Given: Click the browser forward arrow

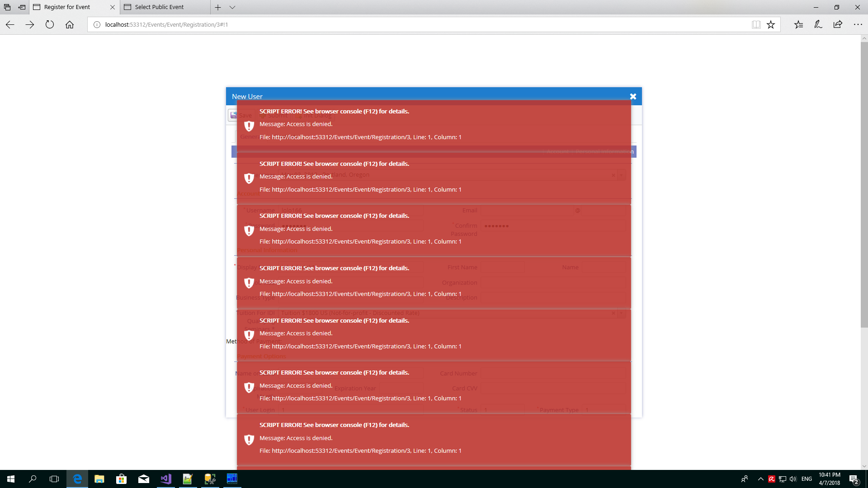Looking at the screenshot, I should [x=30, y=25].
